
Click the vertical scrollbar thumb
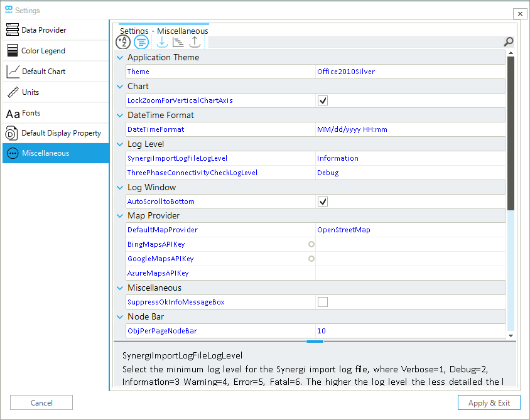click(x=511, y=133)
